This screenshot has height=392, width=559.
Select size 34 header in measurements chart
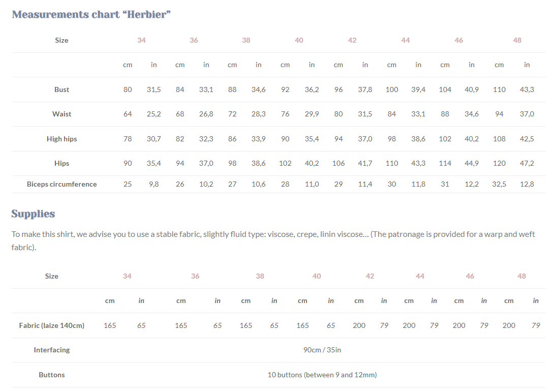tap(141, 40)
